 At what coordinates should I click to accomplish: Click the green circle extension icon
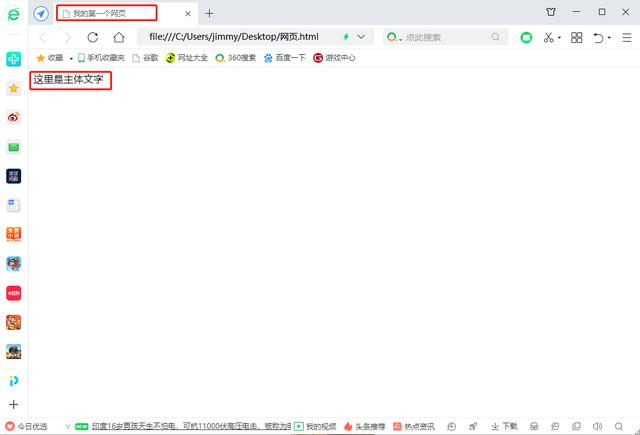coord(526,38)
